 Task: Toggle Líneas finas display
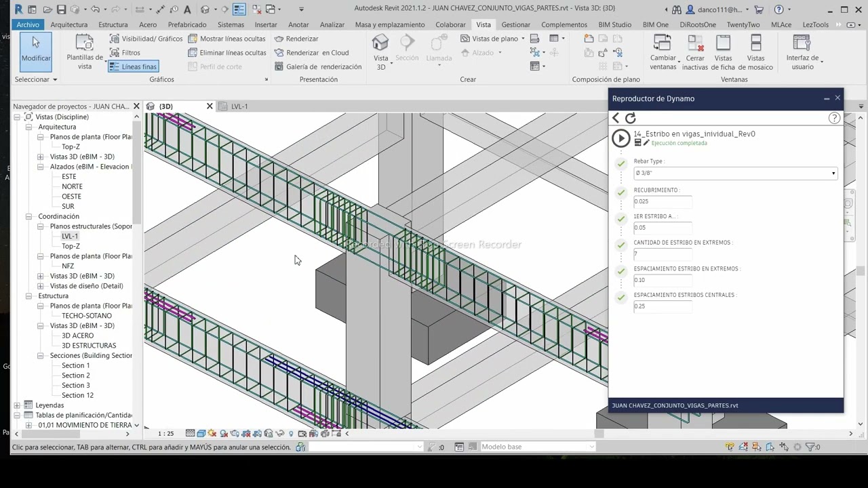point(133,66)
